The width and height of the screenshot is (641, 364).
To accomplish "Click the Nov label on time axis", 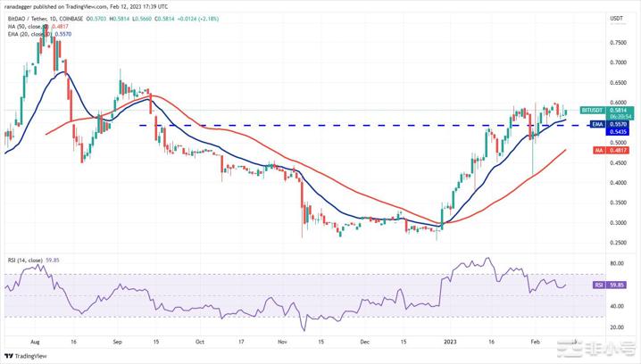I will [282, 341].
